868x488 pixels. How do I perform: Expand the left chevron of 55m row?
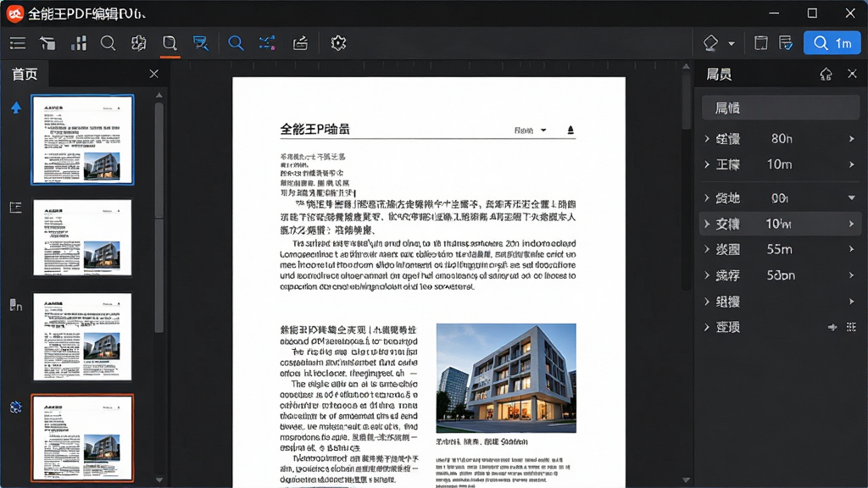point(707,250)
